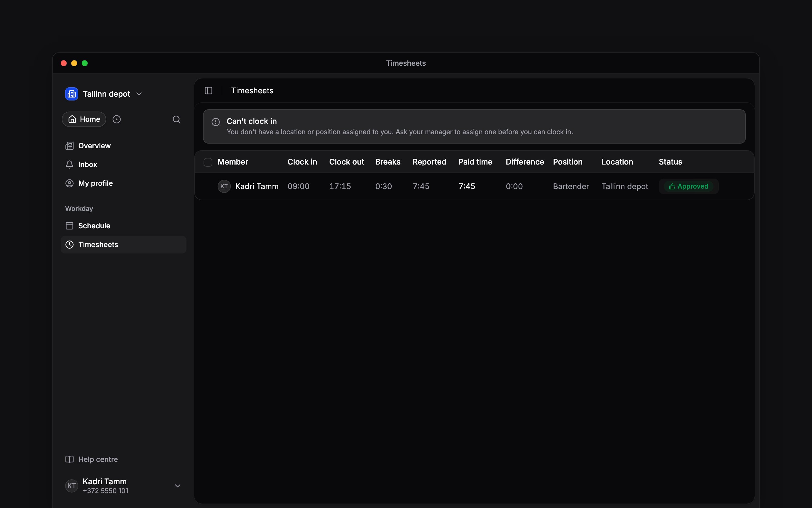This screenshot has width=812, height=508.
Task: Close the window with red button
Action: pyautogui.click(x=64, y=63)
